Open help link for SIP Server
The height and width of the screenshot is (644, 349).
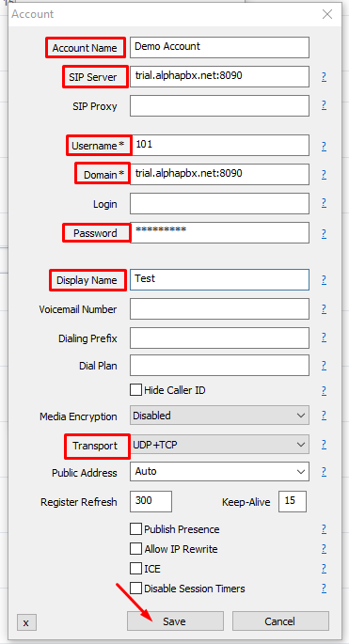(324, 77)
